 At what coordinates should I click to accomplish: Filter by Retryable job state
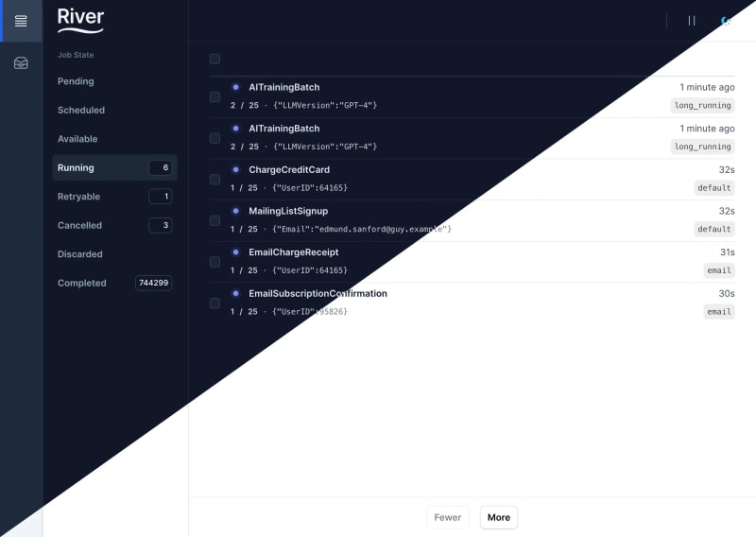point(78,197)
